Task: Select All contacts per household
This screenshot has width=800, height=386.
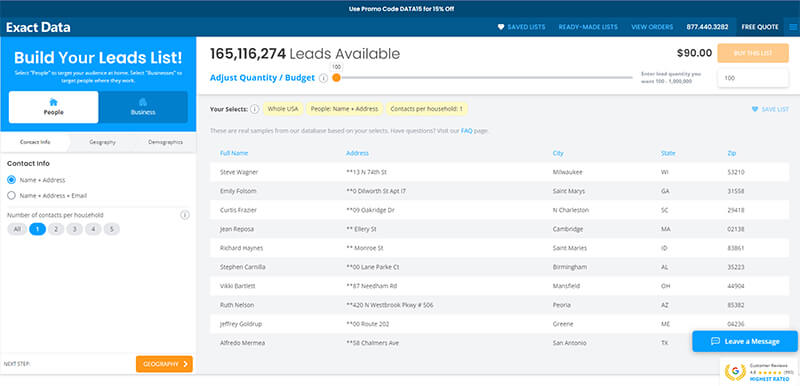Action: click(17, 229)
